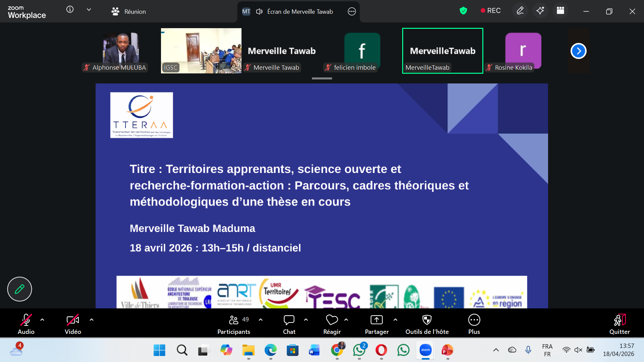Image resolution: width=644 pixels, height=362 pixels.
Task: Open Zoom Apps from the title bar
Action: point(560,11)
